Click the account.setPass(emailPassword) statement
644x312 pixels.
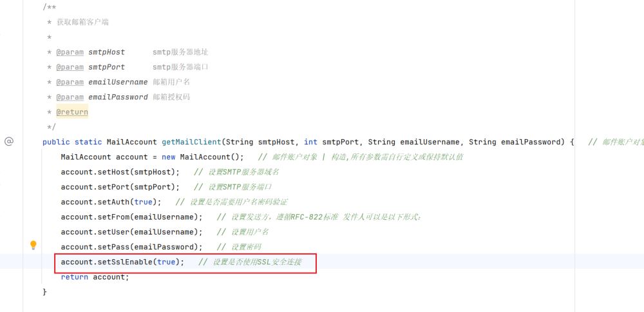(x=132, y=247)
